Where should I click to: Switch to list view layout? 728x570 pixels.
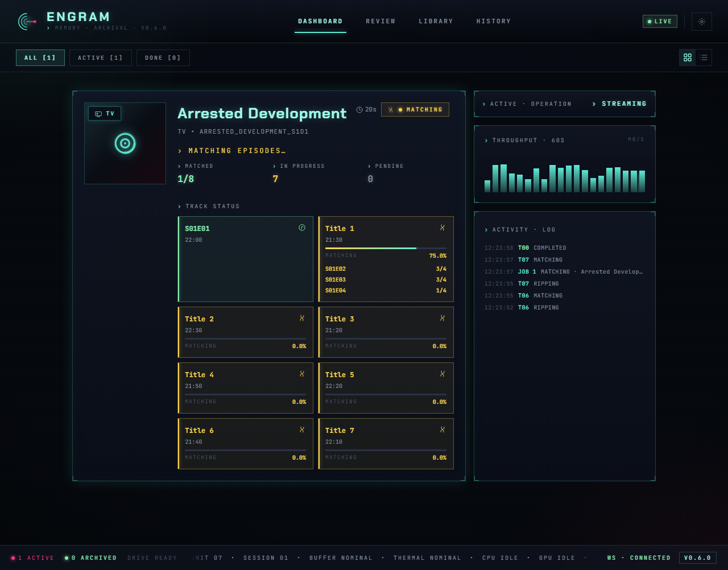click(x=704, y=57)
